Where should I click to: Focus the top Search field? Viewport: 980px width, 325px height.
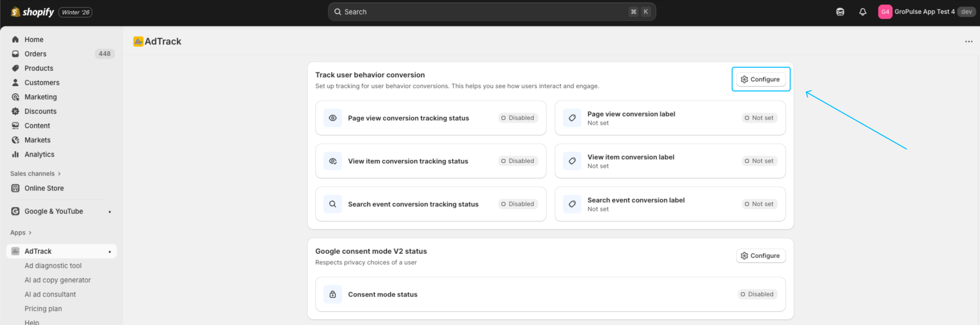coord(492,12)
